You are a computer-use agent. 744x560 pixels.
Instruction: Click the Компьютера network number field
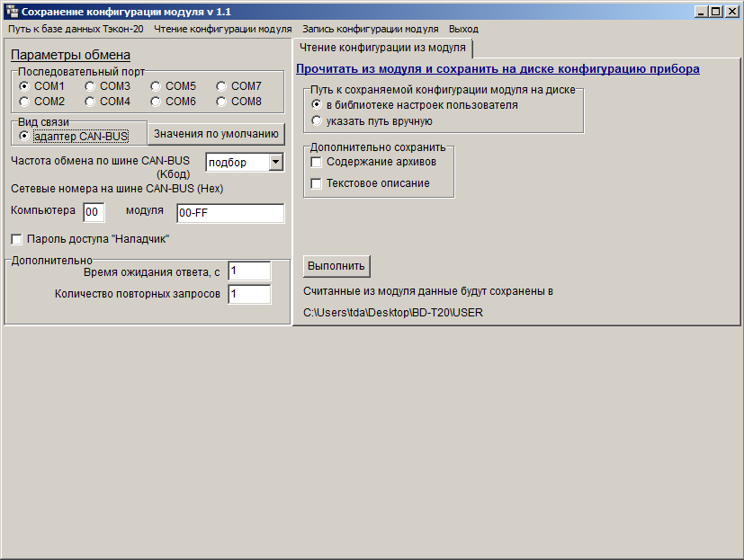(x=94, y=212)
